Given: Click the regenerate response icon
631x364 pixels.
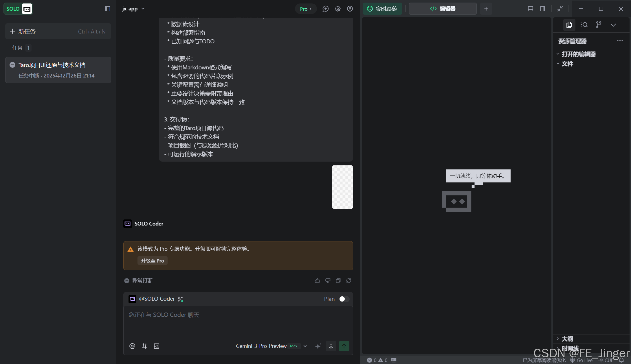Looking at the screenshot, I should (x=348, y=281).
